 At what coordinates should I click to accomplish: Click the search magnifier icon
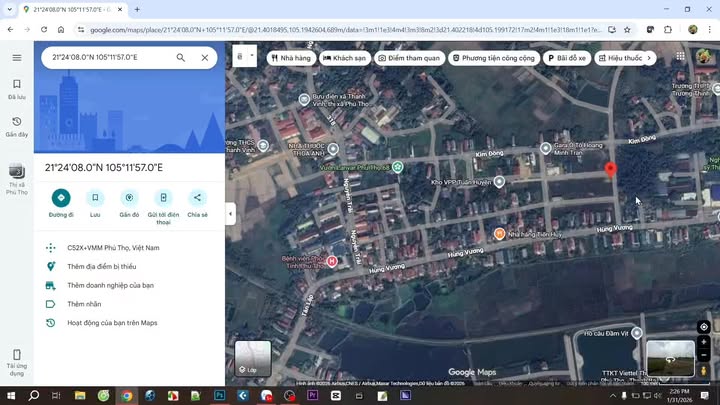[181, 58]
